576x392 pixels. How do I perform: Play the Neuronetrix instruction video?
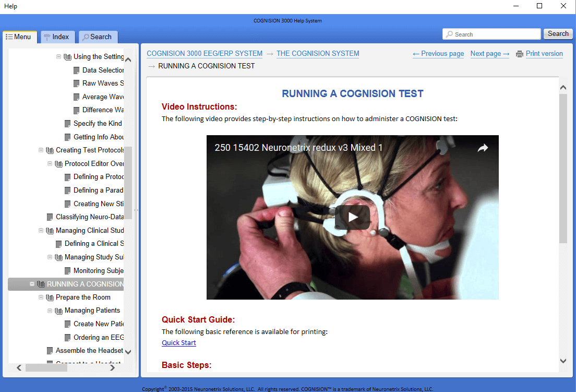coord(352,217)
